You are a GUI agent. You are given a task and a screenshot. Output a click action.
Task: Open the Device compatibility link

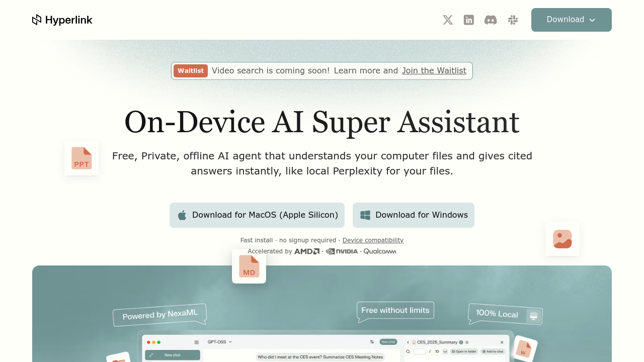[x=373, y=240]
